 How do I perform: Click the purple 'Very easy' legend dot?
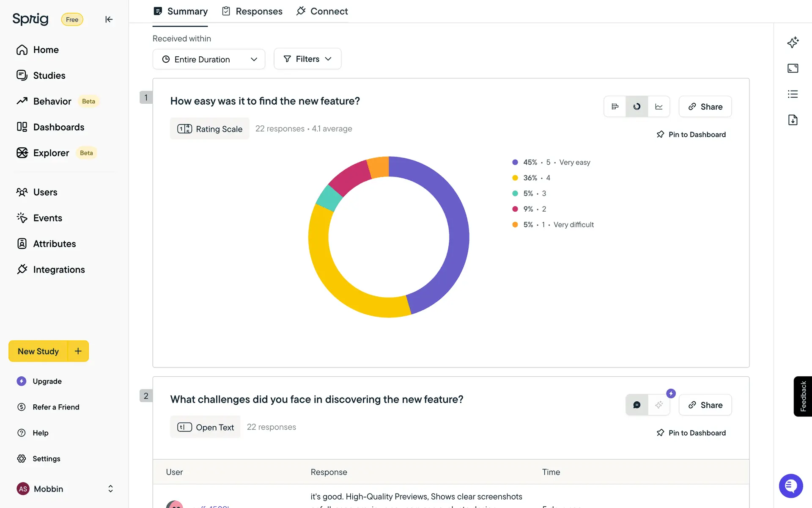coord(515,162)
